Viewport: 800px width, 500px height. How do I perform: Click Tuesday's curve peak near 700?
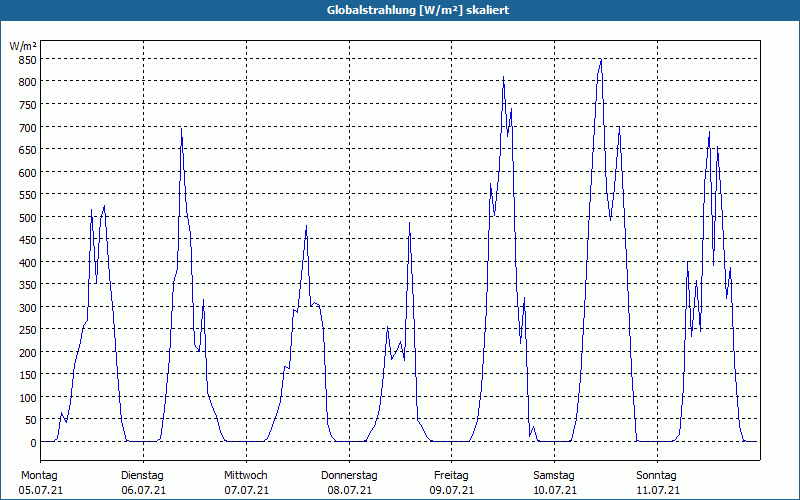pyautogui.click(x=181, y=128)
